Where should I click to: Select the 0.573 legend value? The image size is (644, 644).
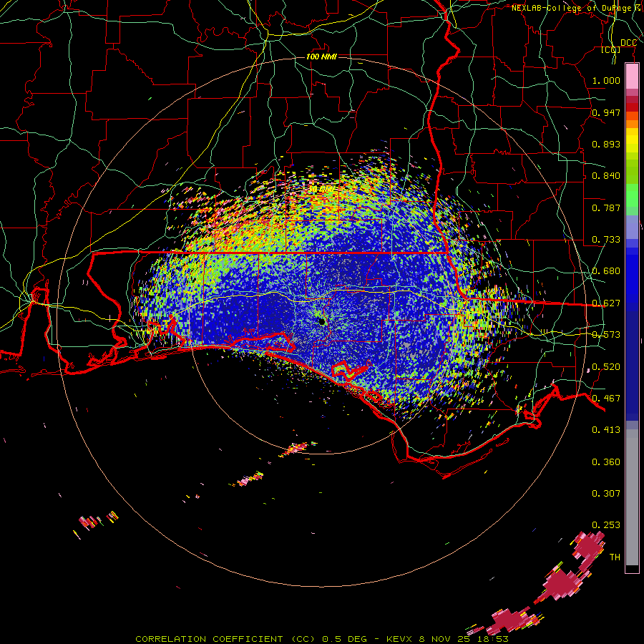click(x=606, y=335)
